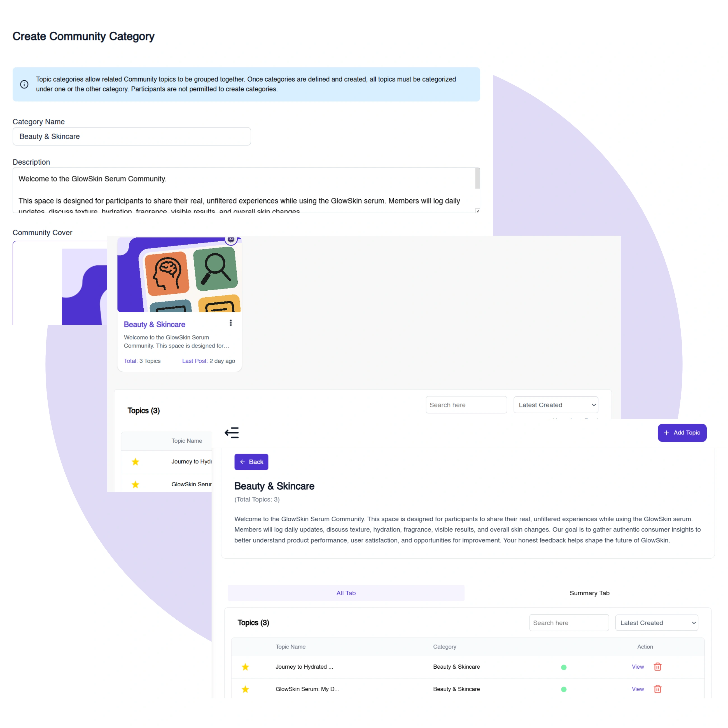Viewport: 728px width, 728px height.
Task: Click the trash icon for the GlowSkin Serum topic
Action: tap(657, 689)
